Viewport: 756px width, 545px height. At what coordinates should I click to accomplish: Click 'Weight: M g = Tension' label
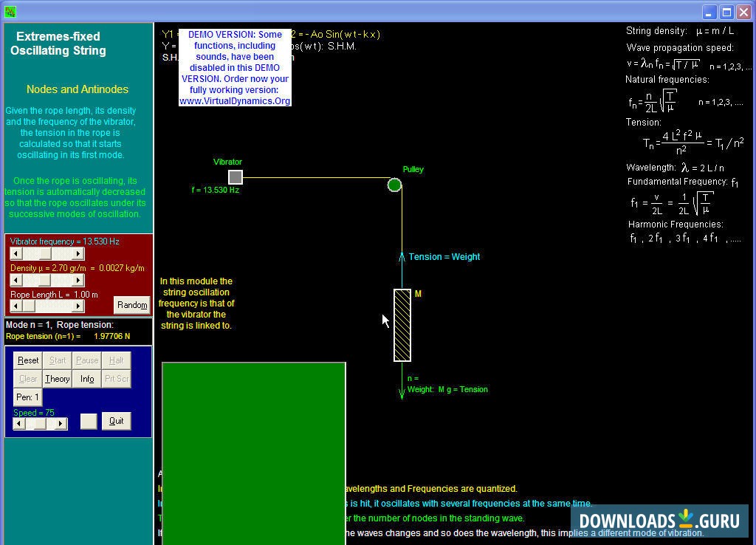coord(447,390)
